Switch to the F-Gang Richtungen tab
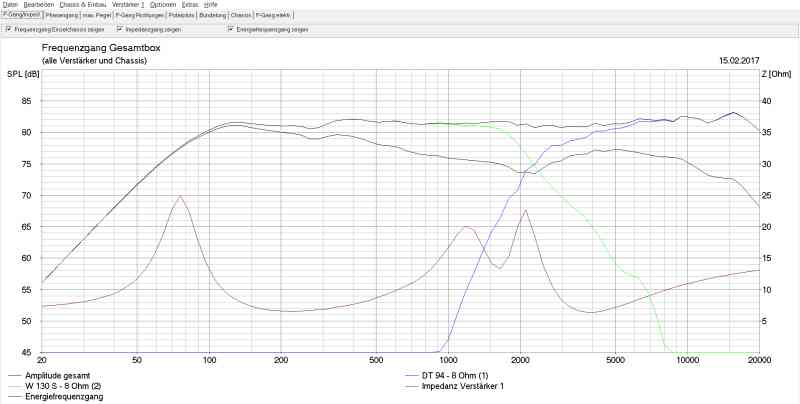The width and height of the screenshot is (800, 404). click(140, 15)
